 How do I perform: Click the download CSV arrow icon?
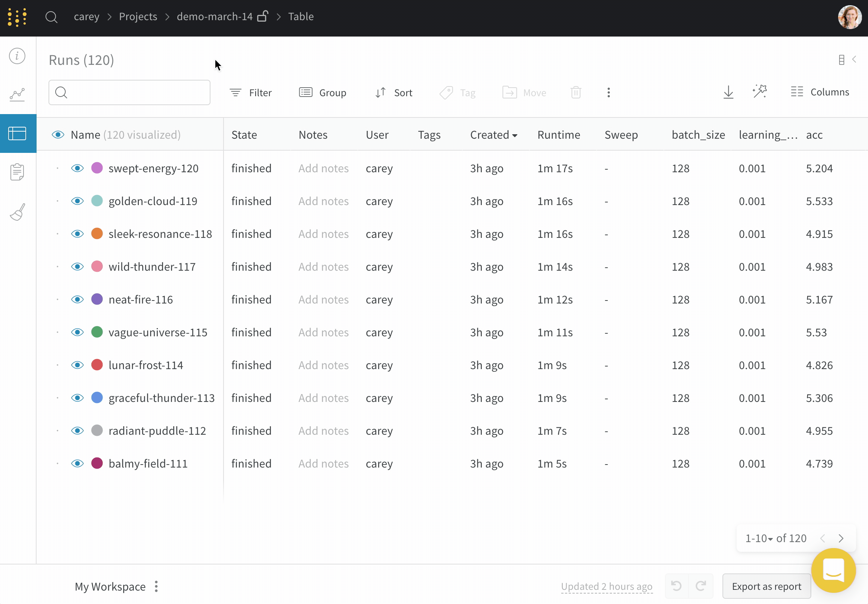728,92
